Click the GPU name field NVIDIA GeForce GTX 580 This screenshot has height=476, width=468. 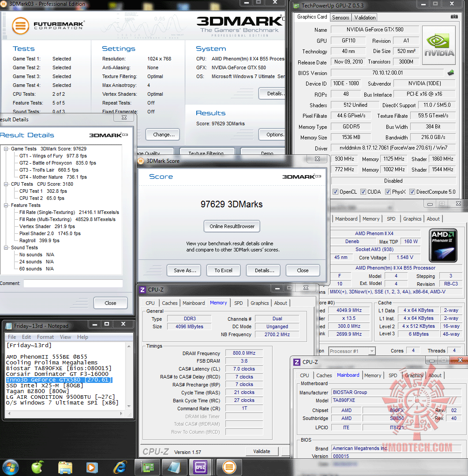375,30
